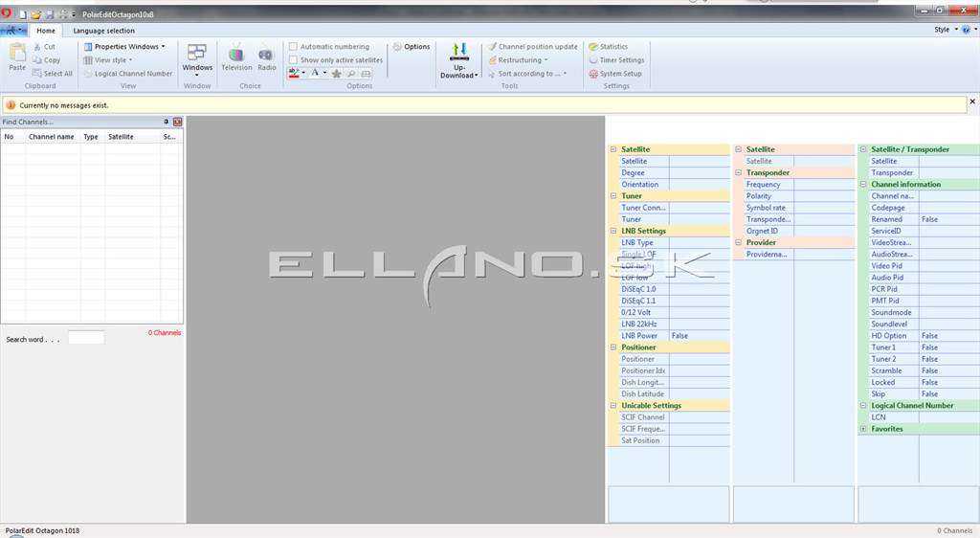
Task: Click the New file icon in title bar
Action: pyautogui.click(x=23, y=14)
